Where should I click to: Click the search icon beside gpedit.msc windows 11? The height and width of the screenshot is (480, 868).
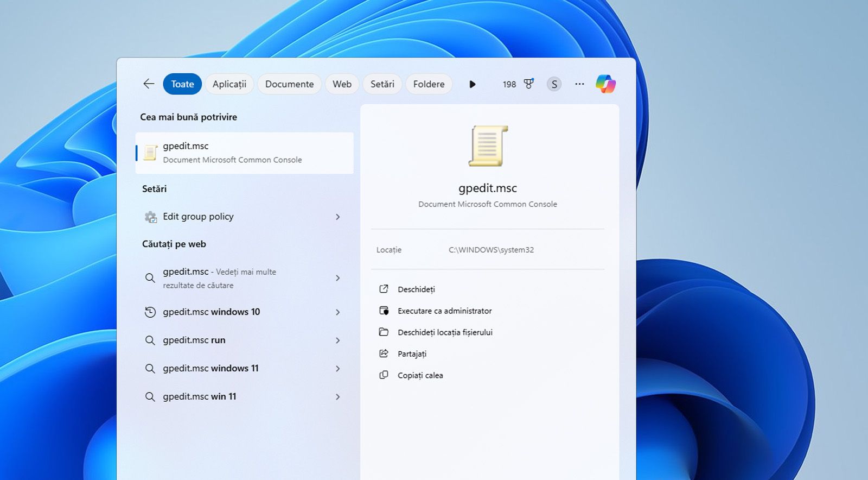tap(150, 369)
